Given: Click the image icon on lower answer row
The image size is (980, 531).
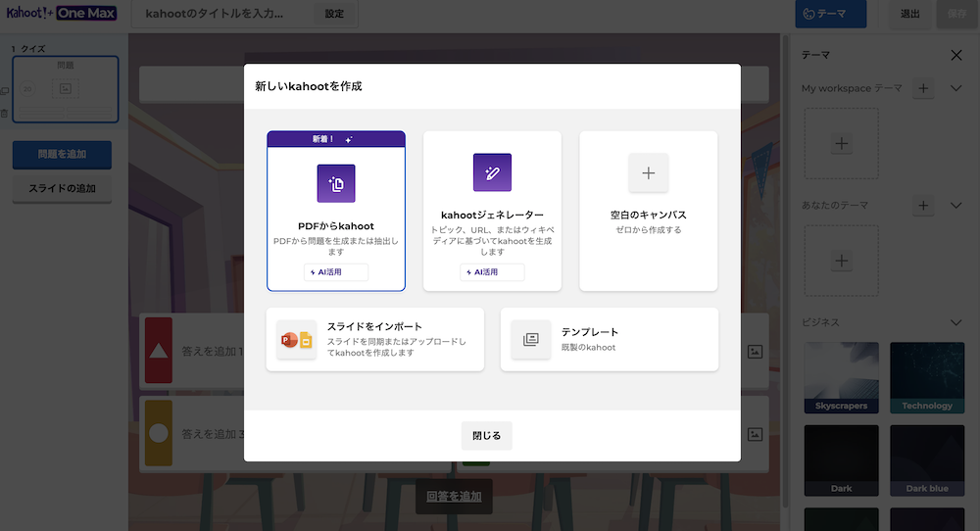Looking at the screenshot, I should [755, 434].
